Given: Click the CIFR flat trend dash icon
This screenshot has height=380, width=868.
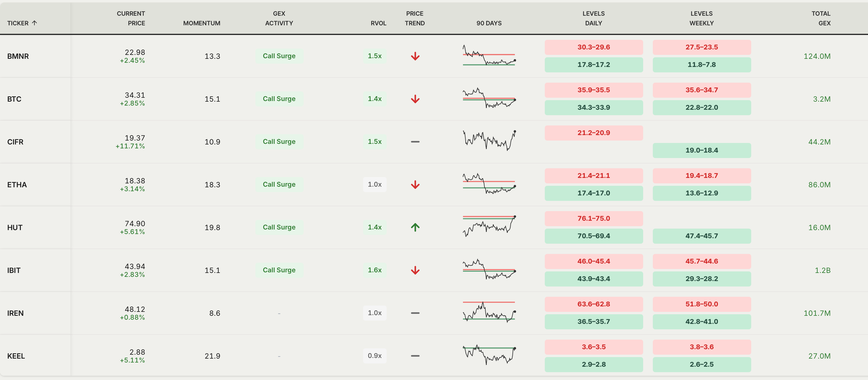Looking at the screenshot, I should pos(415,142).
